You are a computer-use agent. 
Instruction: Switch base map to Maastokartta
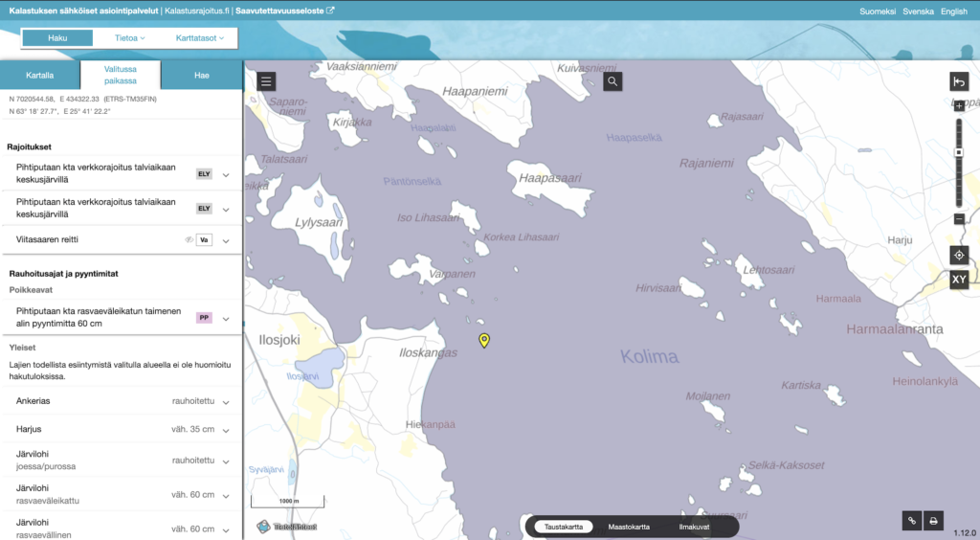(629, 527)
